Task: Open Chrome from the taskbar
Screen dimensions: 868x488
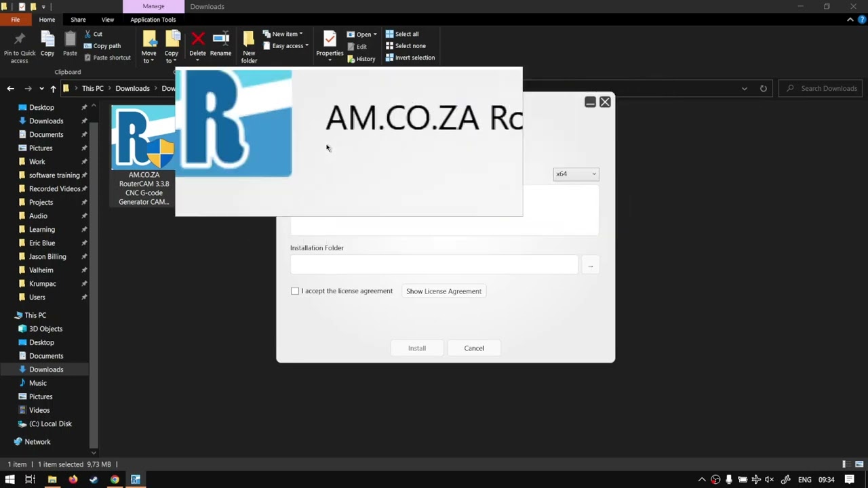Action: [x=115, y=479]
